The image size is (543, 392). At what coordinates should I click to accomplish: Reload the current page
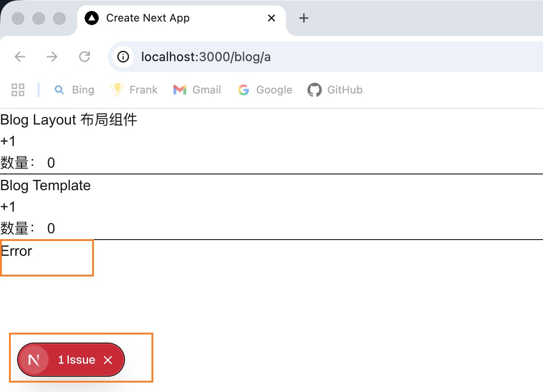[85, 57]
